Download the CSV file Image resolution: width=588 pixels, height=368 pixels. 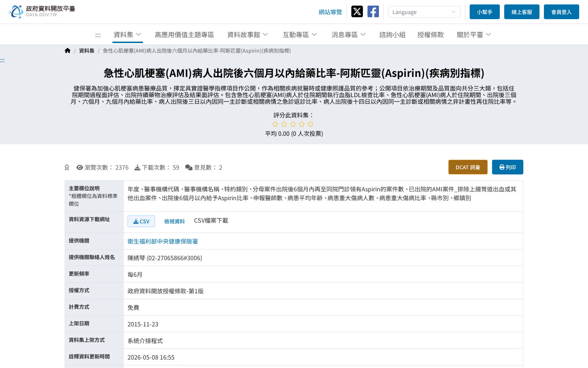141,221
